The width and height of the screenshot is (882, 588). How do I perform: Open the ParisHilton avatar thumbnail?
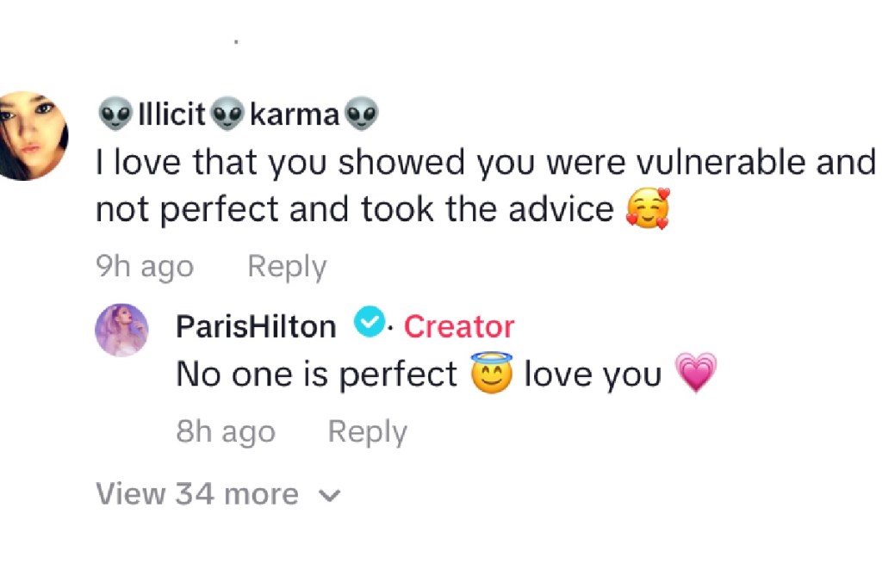point(121,330)
